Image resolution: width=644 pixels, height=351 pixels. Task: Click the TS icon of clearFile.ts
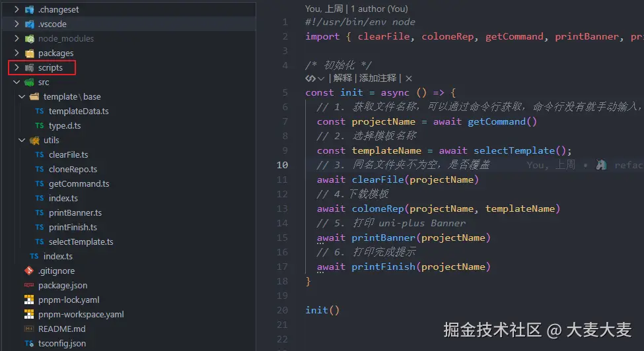[40, 154]
